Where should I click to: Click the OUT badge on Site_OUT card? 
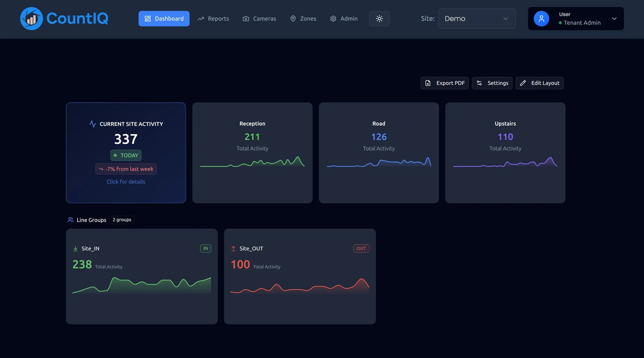(x=361, y=248)
